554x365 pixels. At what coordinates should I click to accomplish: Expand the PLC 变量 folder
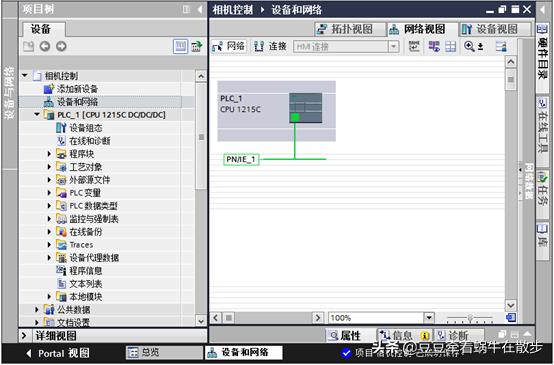(49, 193)
